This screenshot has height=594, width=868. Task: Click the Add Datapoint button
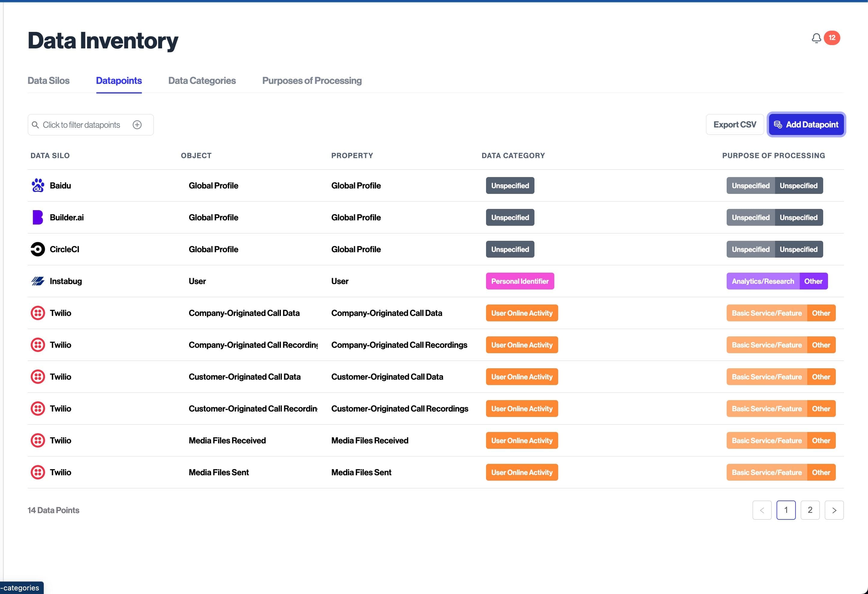point(806,125)
